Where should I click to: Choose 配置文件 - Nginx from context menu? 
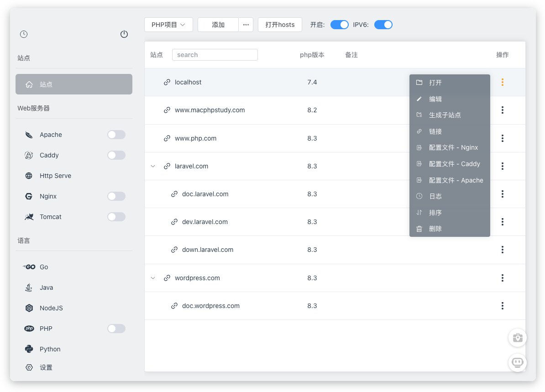pyautogui.click(x=453, y=147)
